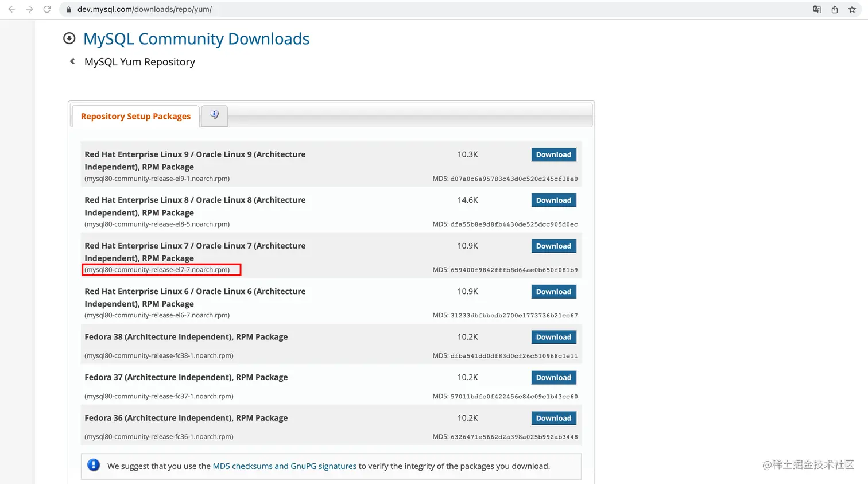Download the Fedora 38 RPM package
Screen dimensions: 868x484
click(553, 337)
